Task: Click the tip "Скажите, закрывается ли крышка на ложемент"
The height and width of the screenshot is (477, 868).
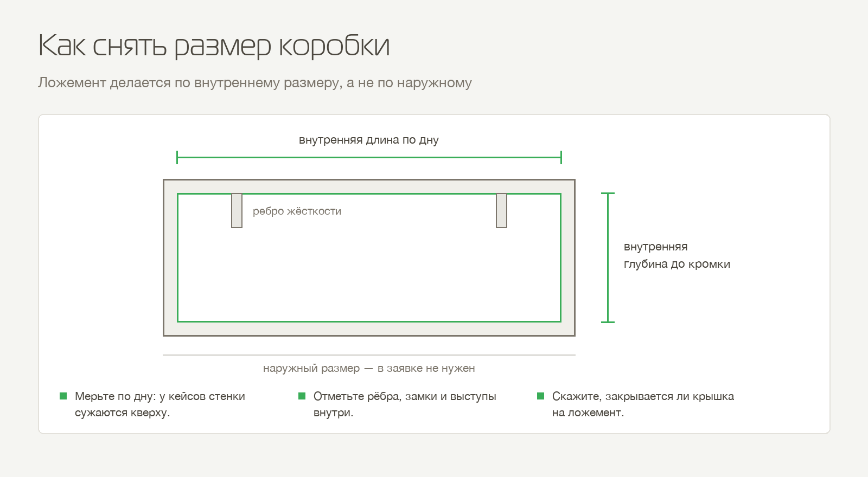Action: 643,404
